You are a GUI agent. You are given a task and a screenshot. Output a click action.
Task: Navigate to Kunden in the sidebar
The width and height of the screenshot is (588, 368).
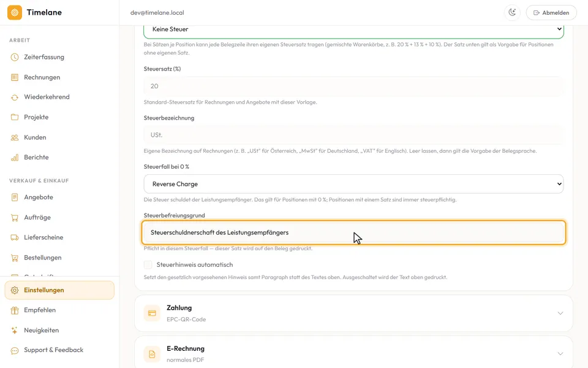pos(59,137)
